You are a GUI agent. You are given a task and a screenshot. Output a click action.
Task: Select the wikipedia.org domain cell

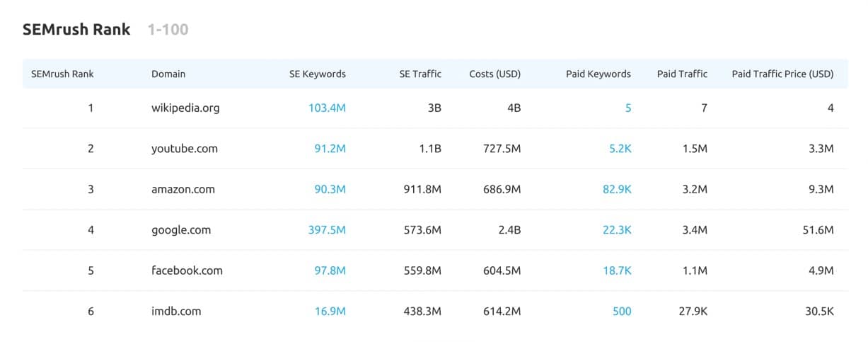(185, 108)
